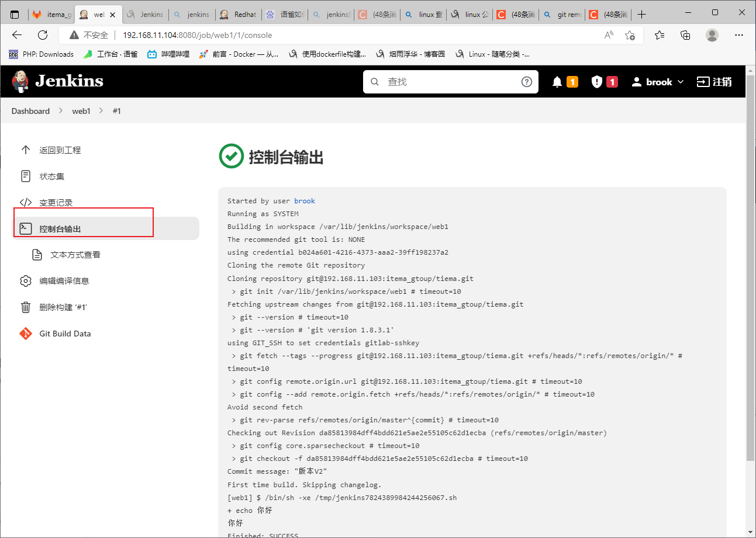Click the document icon for 文本方式查看
The image size is (756, 538).
(37, 255)
